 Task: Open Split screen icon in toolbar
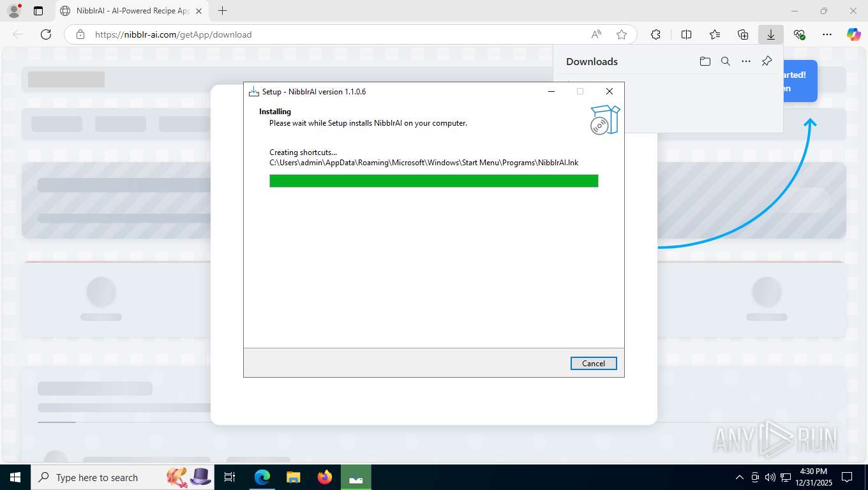click(687, 34)
